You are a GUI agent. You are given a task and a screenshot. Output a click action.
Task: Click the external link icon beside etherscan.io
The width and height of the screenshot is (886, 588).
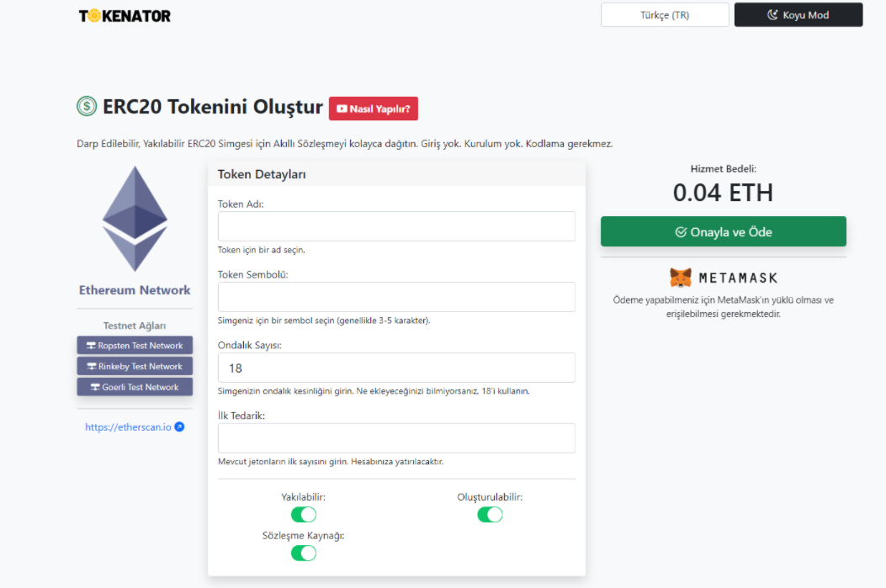coord(179,427)
